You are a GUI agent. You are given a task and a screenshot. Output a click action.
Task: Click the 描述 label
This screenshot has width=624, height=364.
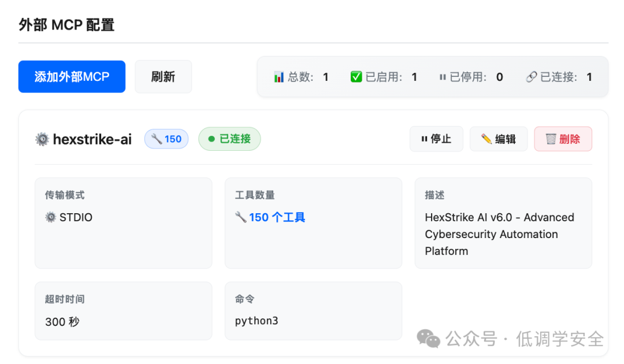click(x=434, y=195)
